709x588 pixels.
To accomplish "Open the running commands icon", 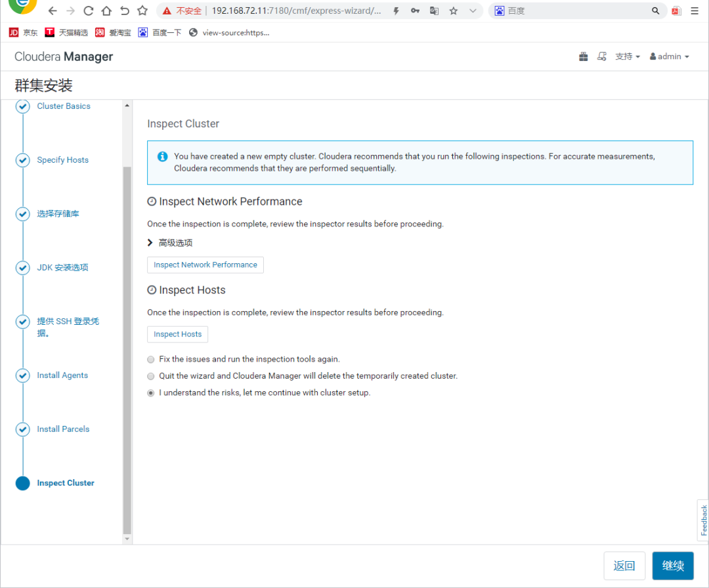I will tap(602, 56).
